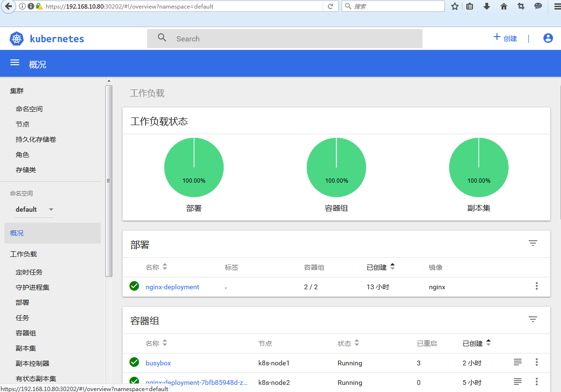This screenshot has width=561, height=392.
Task: Open 节点 in the sidebar
Action: click(x=22, y=124)
